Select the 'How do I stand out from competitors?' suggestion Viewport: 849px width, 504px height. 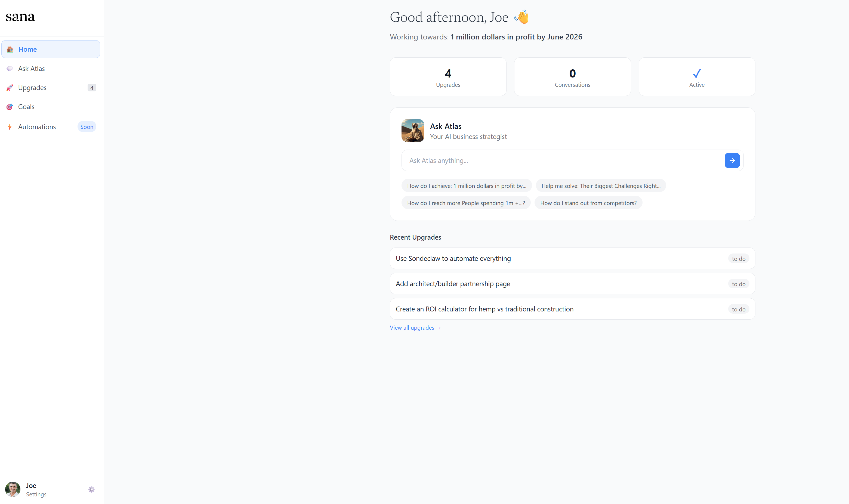click(x=588, y=203)
